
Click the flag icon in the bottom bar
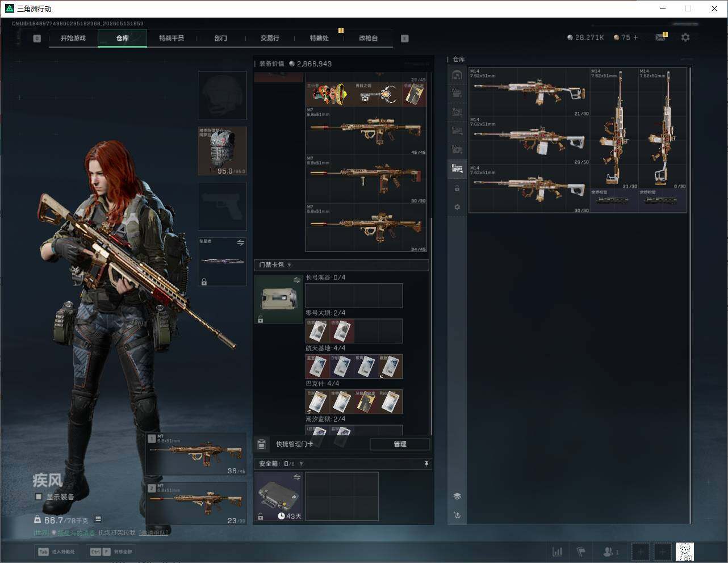click(x=581, y=552)
